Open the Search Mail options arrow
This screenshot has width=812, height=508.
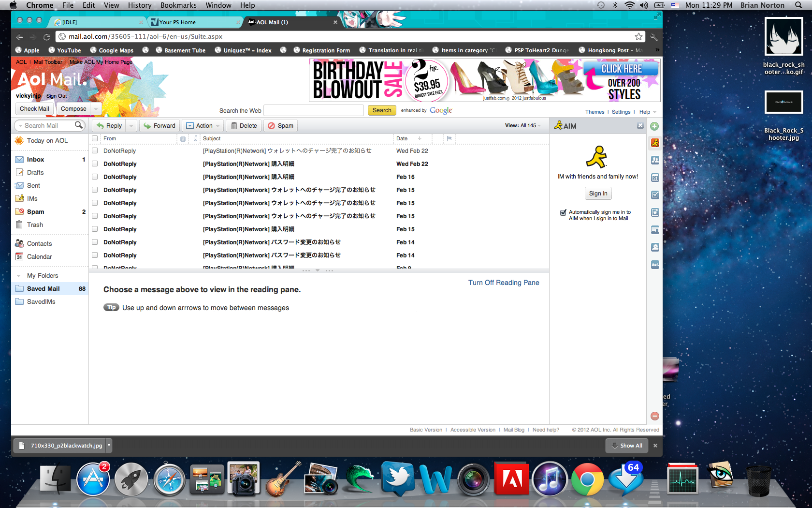(x=20, y=126)
